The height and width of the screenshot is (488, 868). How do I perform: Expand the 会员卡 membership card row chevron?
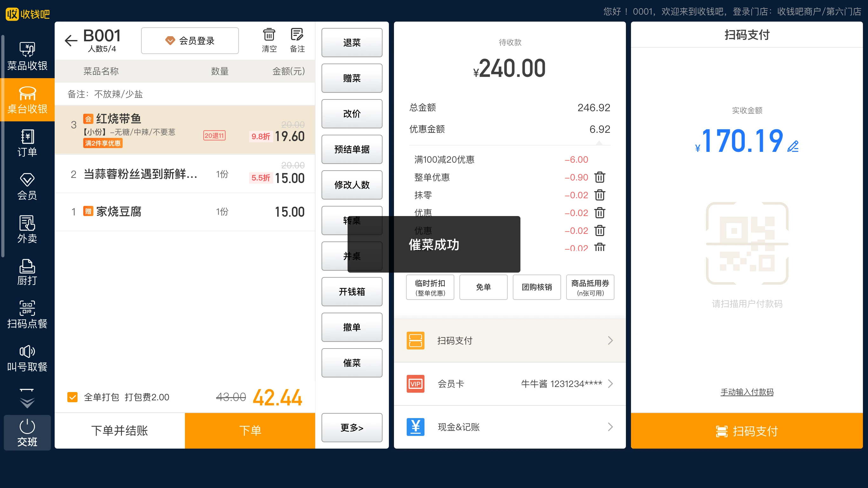611,383
